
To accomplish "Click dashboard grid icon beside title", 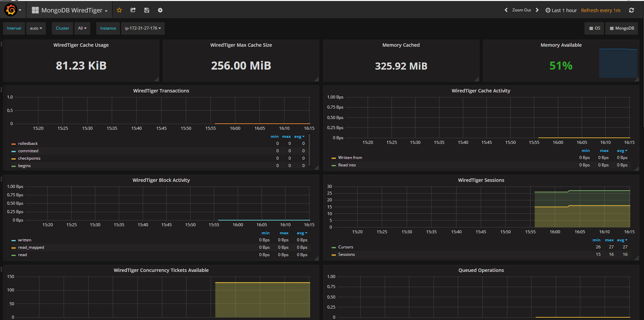I will (x=35, y=10).
